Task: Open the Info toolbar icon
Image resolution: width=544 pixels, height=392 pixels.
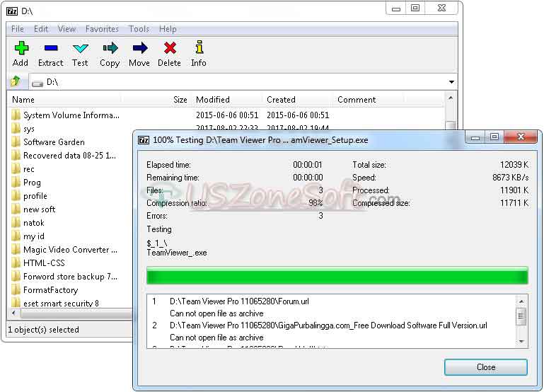Action: tap(199, 47)
